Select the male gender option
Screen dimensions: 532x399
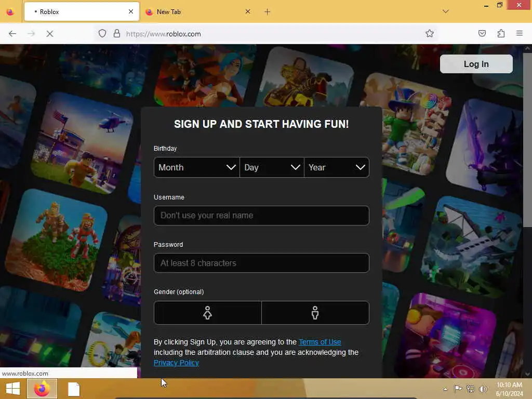(x=315, y=313)
